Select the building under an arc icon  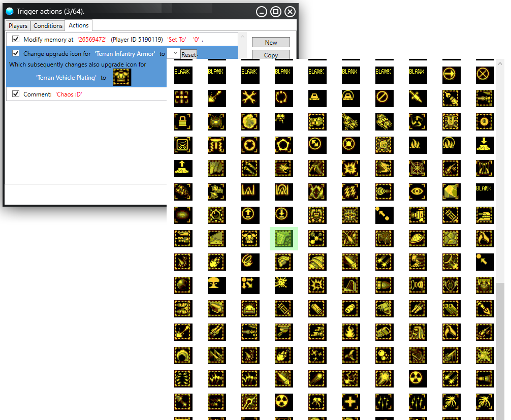click(350, 98)
